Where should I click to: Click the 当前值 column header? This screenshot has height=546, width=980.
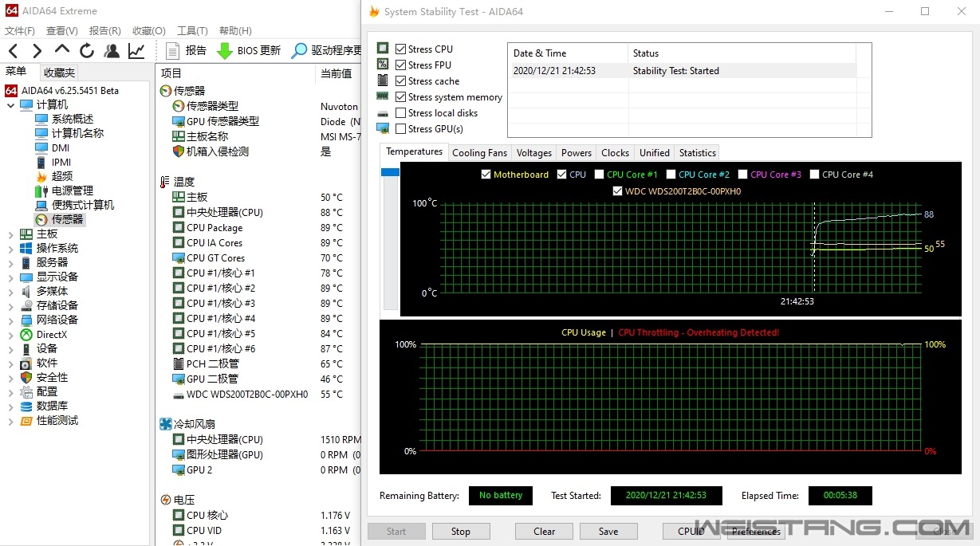pos(336,73)
